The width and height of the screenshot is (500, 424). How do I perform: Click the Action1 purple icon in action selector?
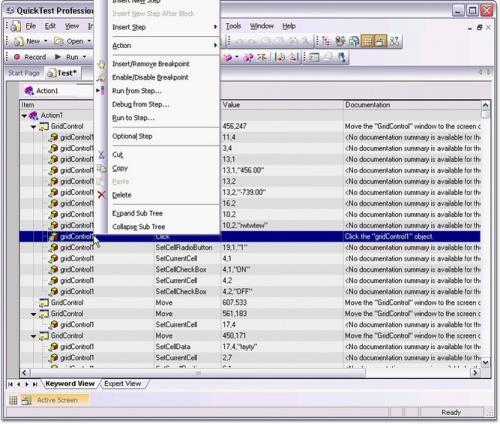tap(29, 90)
